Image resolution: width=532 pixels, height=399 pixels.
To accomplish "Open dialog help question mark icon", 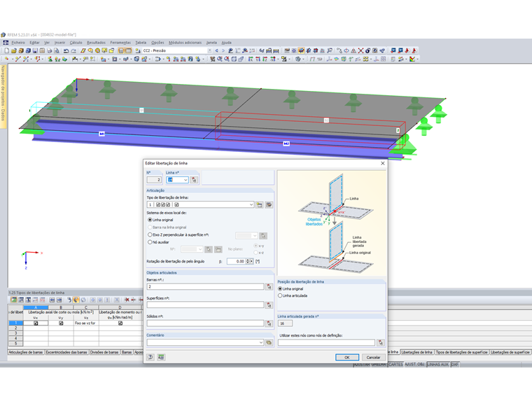I will 150,357.
